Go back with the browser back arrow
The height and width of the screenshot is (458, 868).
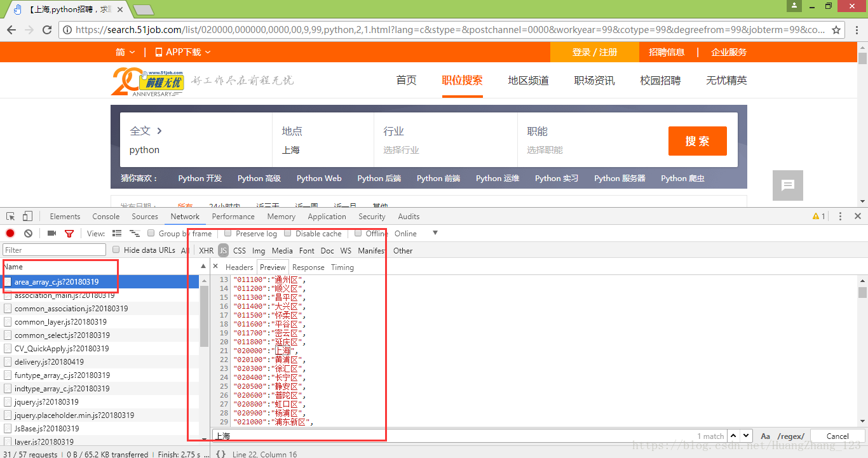coord(11,30)
